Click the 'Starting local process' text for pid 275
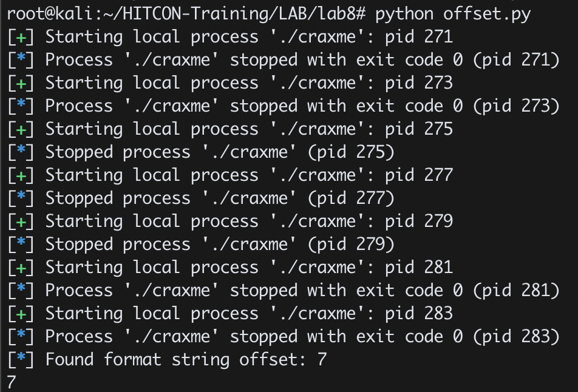Viewport: 578px width, 392px height. click(152, 130)
